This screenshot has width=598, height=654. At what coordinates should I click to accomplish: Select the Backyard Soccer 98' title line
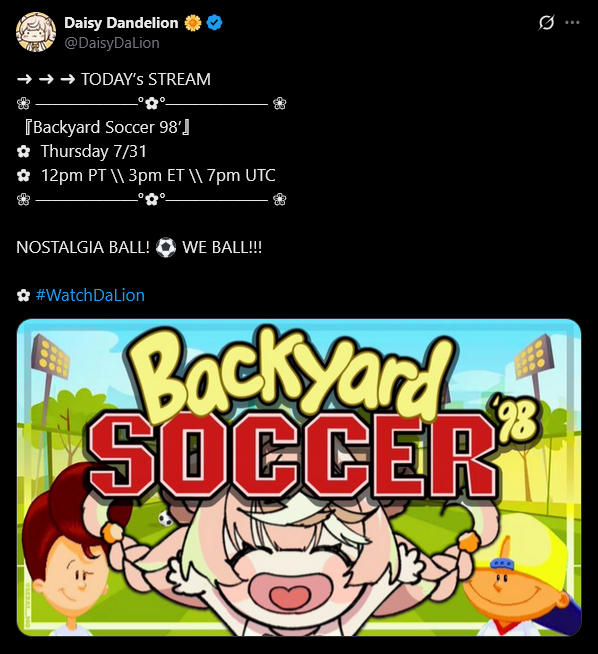[x=107, y=127]
